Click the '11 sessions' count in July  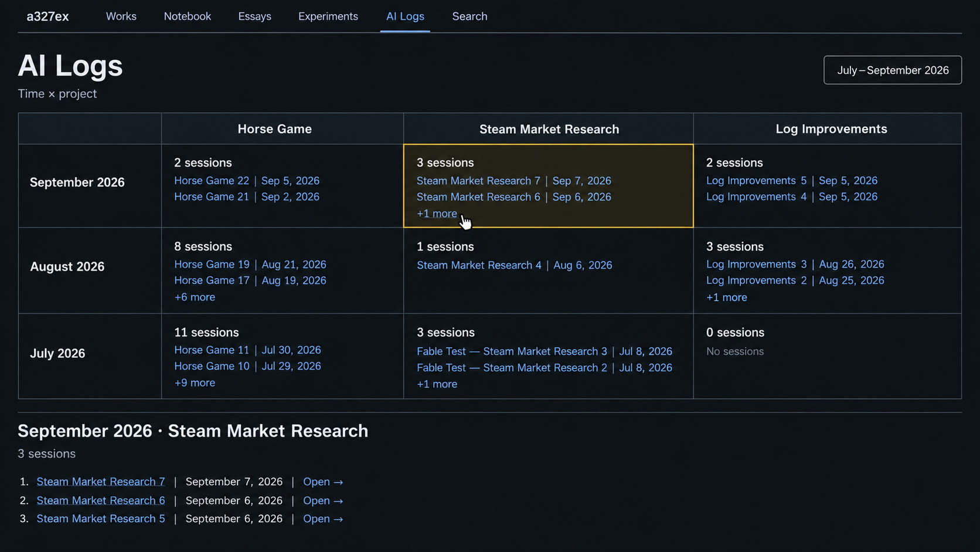(206, 333)
